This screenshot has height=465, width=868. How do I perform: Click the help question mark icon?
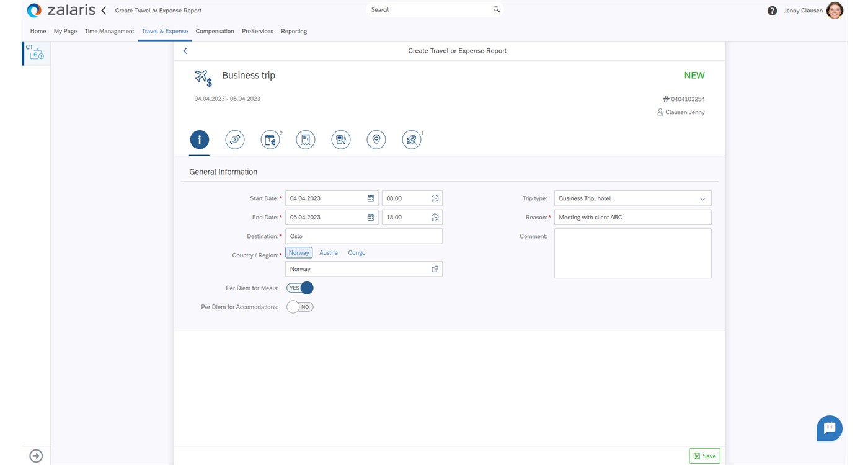[772, 11]
